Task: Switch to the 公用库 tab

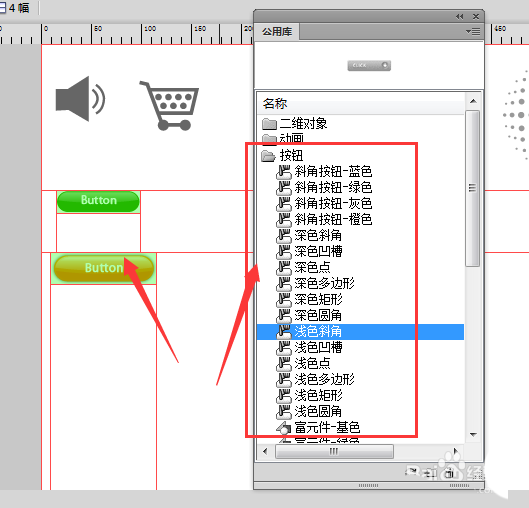Action: 277,32
